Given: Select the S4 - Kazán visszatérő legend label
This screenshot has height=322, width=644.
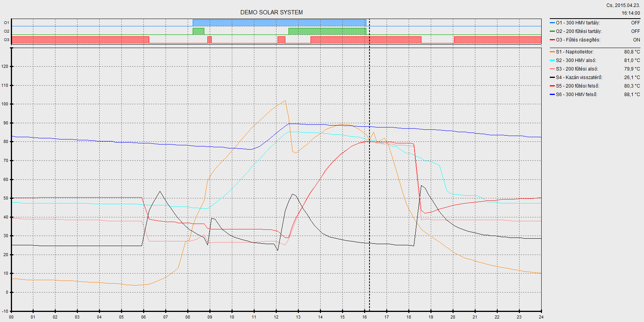Looking at the screenshot, I should click(579, 77).
